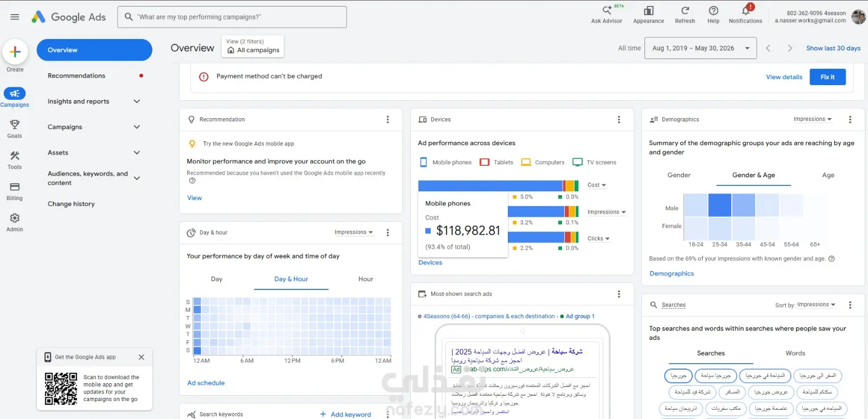Open the account profile avatar
The image size is (868, 419).
click(x=859, y=17)
